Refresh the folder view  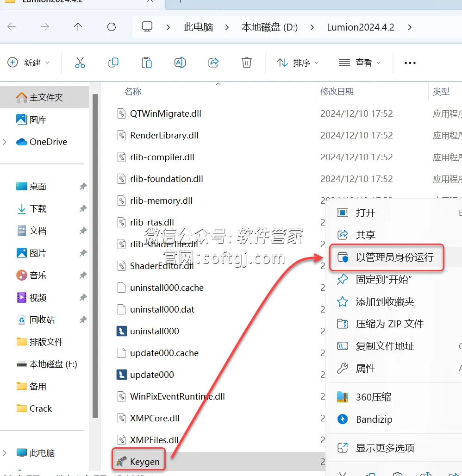112,27
